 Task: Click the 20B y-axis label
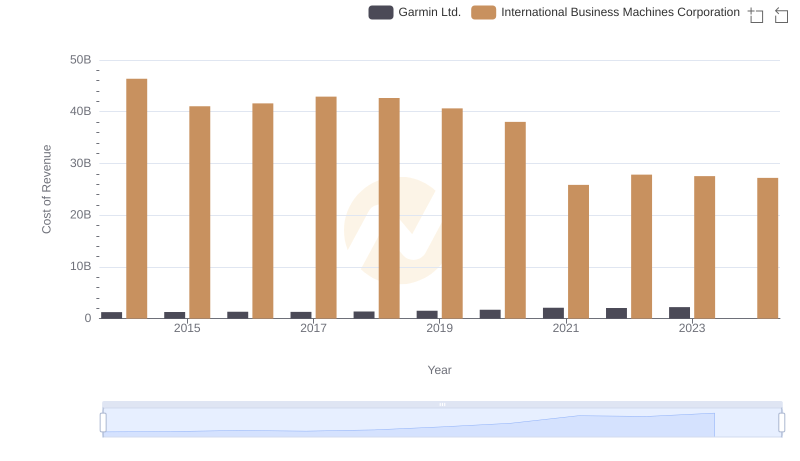[81, 215]
